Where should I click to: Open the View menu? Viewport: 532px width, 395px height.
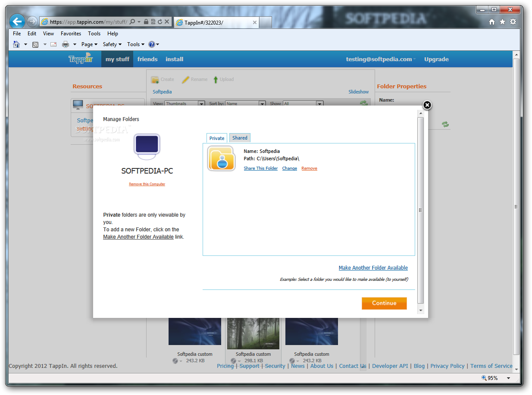[48, 34]
